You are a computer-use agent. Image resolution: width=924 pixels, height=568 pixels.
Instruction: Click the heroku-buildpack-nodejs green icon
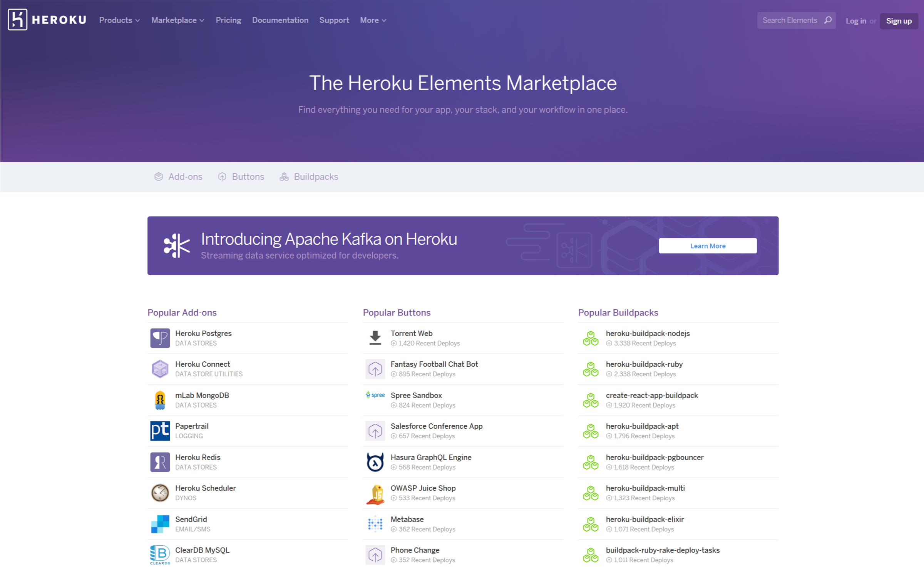591,338
